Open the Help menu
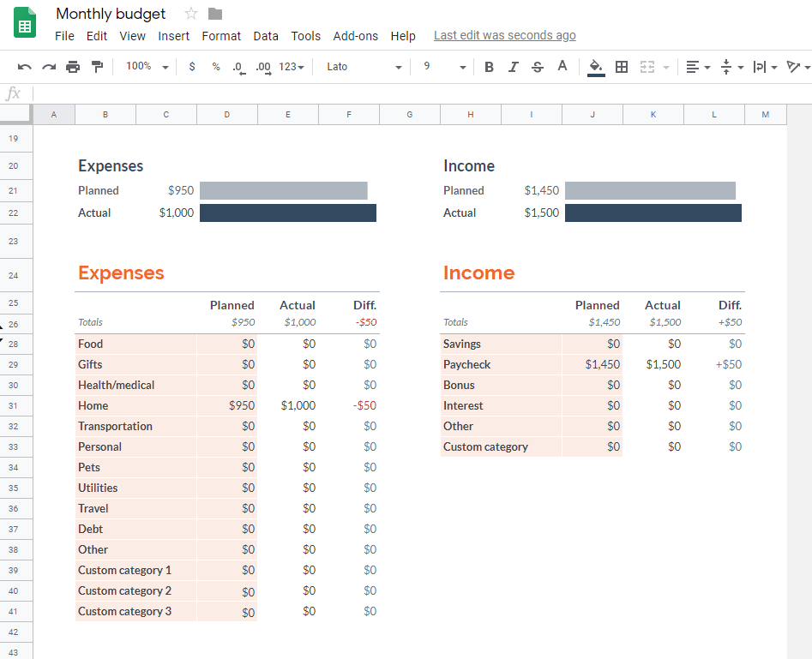 403,36
